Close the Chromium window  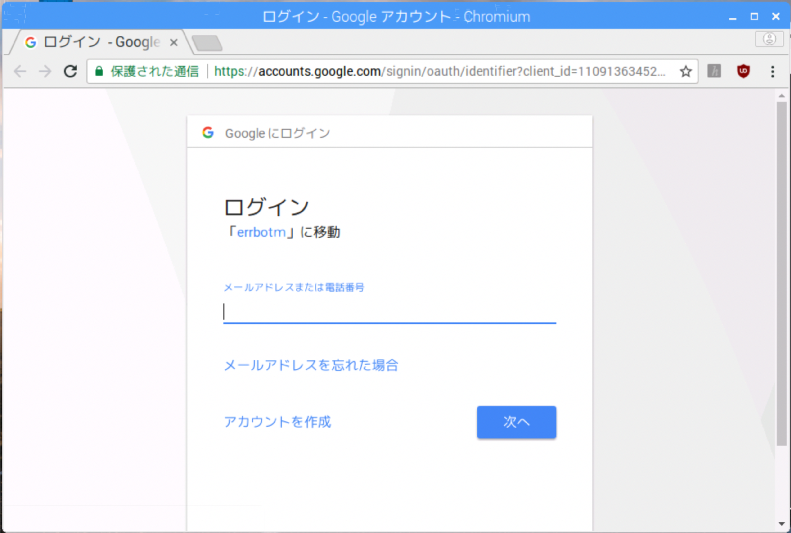776,17
